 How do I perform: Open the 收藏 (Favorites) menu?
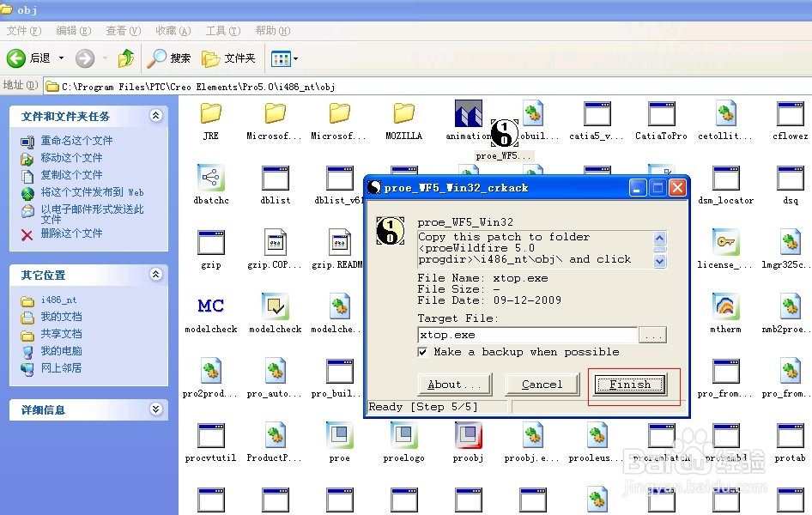coord(173,31)
